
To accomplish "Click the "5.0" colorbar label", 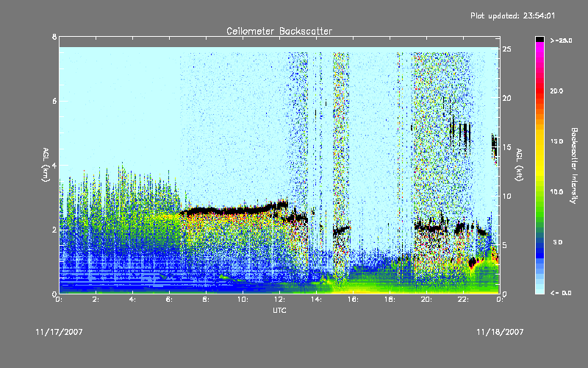I will point(558,242).
